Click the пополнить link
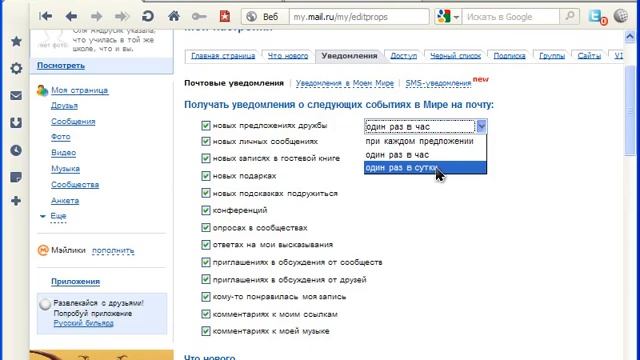This screenshot has width=640, height=360. (113, 250)
